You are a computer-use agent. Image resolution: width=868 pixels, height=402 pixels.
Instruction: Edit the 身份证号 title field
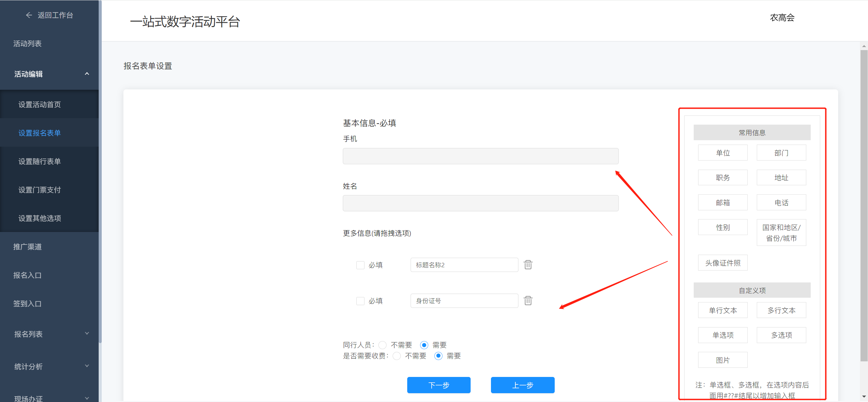pos(464,301)
